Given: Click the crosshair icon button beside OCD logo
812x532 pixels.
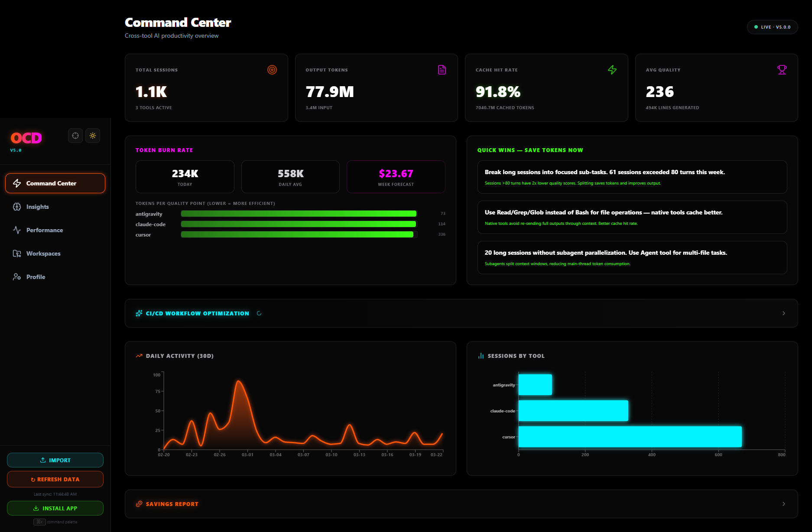Looking at the screenshot, I should 75,136.
